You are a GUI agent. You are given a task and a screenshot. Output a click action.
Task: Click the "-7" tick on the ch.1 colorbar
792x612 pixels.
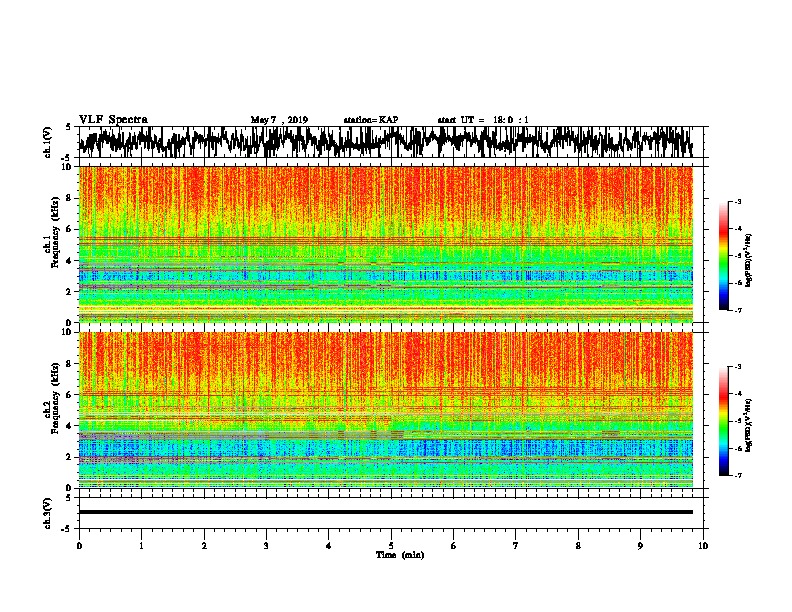pos(737,310)
